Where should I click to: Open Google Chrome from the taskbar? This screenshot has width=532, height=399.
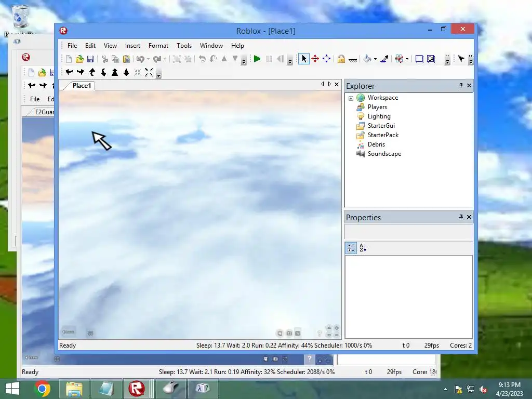coord(42,389)
